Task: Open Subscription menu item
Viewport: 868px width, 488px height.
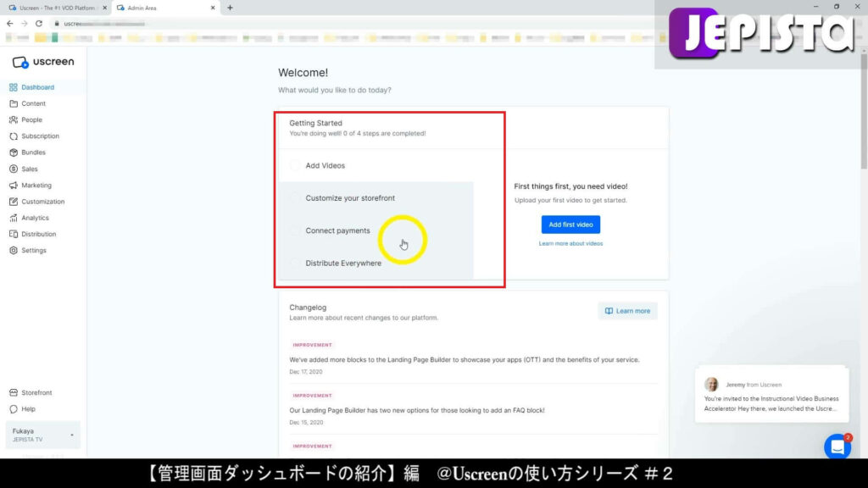Action: 42,136
